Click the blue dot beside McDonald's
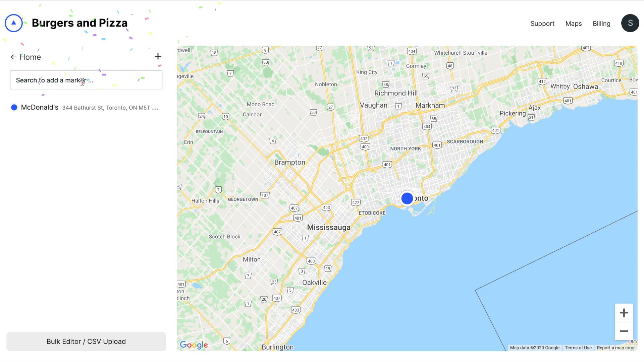644x362 pixels. coord(14,107)
